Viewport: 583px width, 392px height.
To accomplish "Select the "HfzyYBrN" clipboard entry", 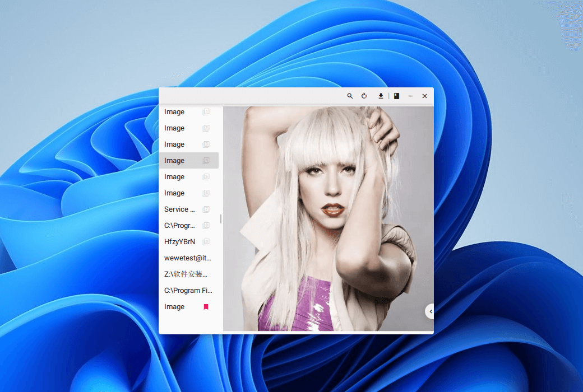I will (188, 241).
